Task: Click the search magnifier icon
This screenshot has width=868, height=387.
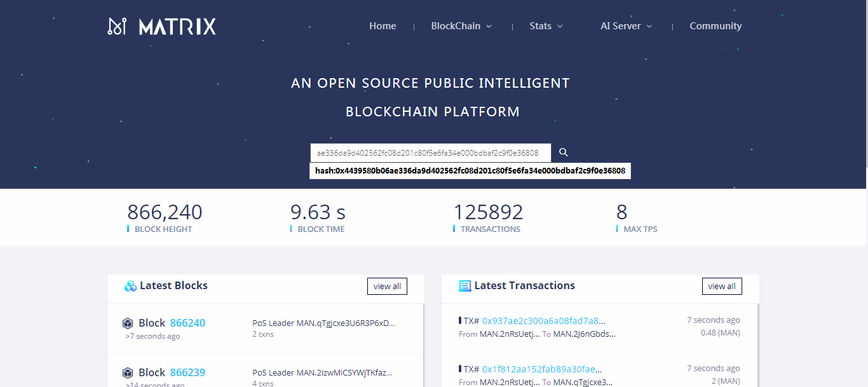Action: 563,153
